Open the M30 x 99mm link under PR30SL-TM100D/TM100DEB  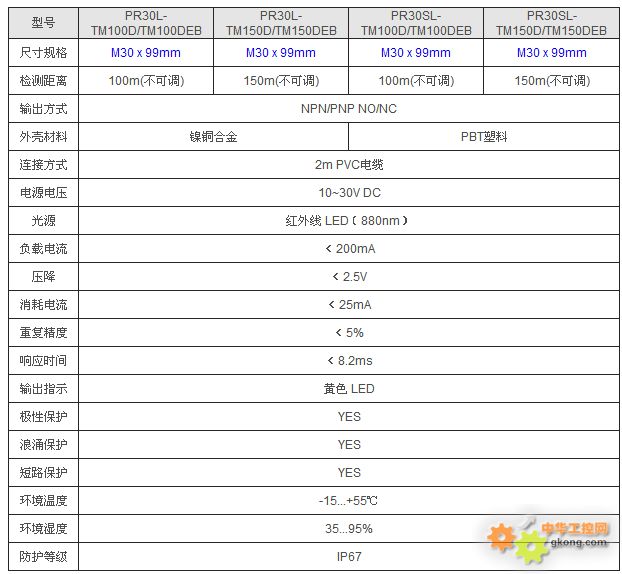click(416, 53)
